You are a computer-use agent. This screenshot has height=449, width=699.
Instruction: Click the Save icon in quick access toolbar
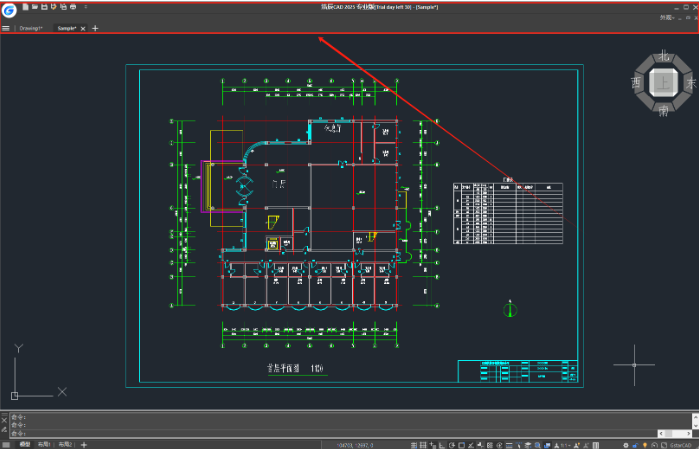43,7
